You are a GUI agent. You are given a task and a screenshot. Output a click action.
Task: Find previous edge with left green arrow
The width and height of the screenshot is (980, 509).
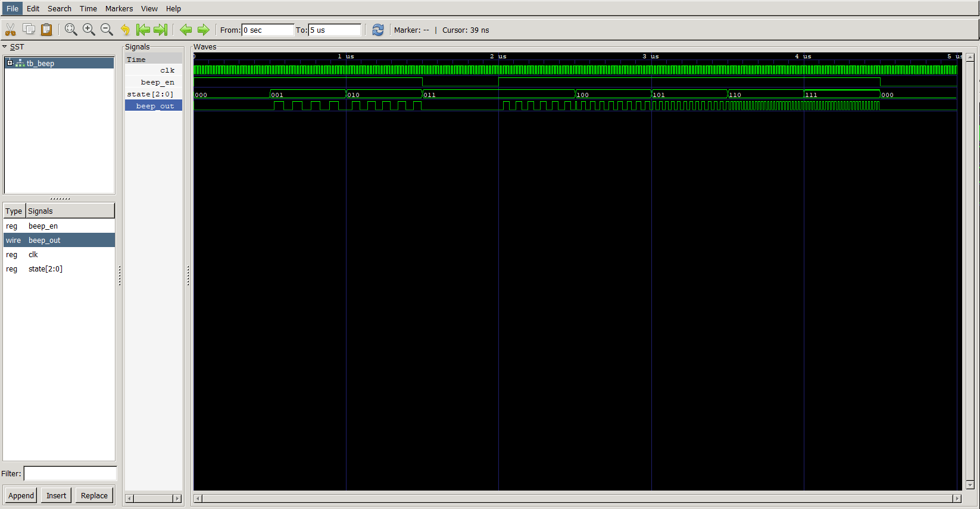[x=186, y=30]
